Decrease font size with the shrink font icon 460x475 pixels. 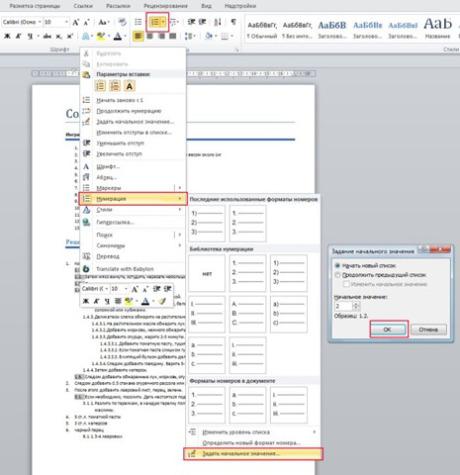click(x=87, y=22)
